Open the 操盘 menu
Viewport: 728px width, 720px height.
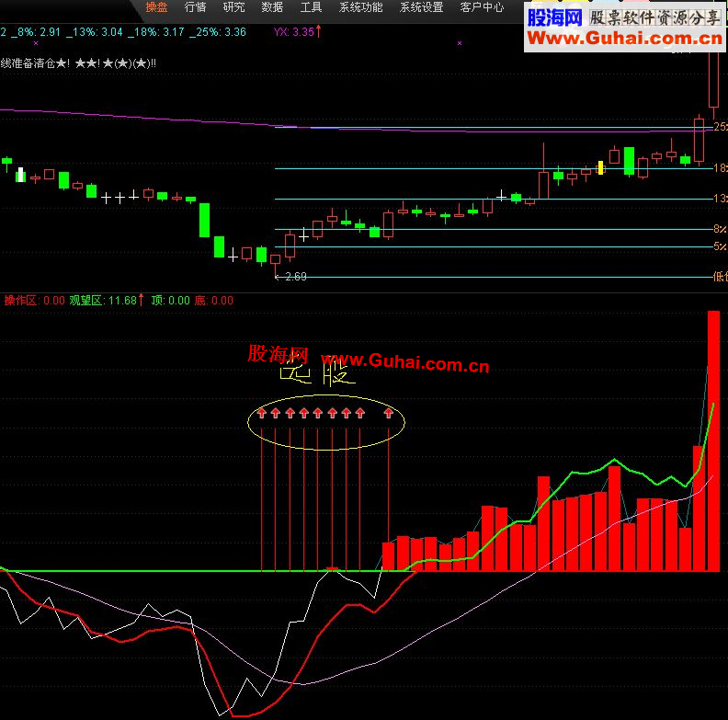[x=156, y=7]
